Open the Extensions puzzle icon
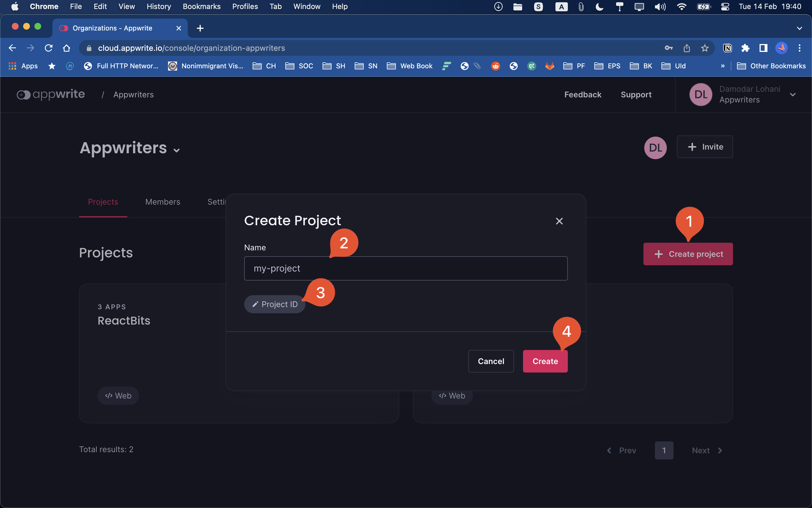This screenshot has width=812, height=508. pyautogui.click(x=745, y=48)
